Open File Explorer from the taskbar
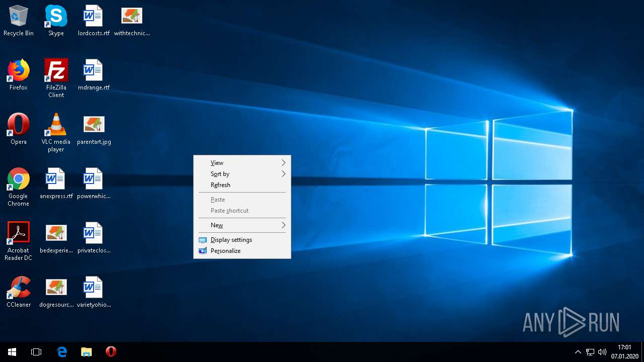Viewport: 644px width, 362px height. (87, 352)
